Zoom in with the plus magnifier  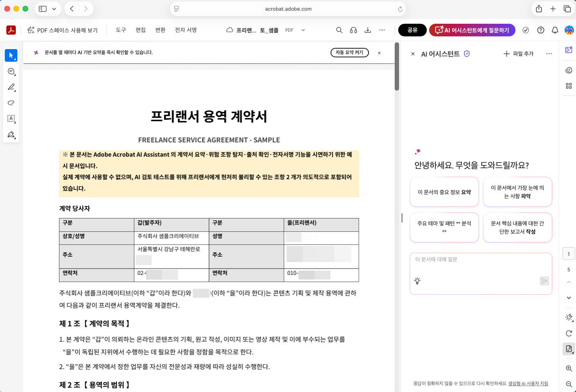pos(569,368)
